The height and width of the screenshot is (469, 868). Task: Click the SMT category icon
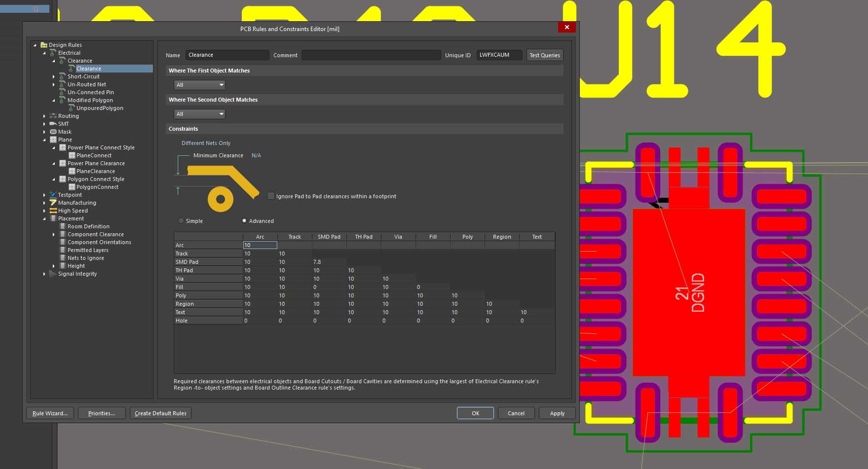coord(53,124)
